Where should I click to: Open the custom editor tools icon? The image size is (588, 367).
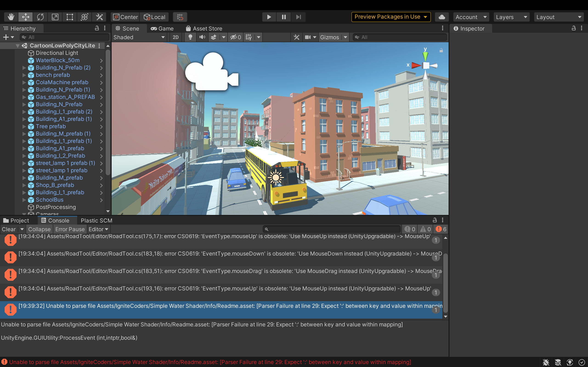[99, 17]
